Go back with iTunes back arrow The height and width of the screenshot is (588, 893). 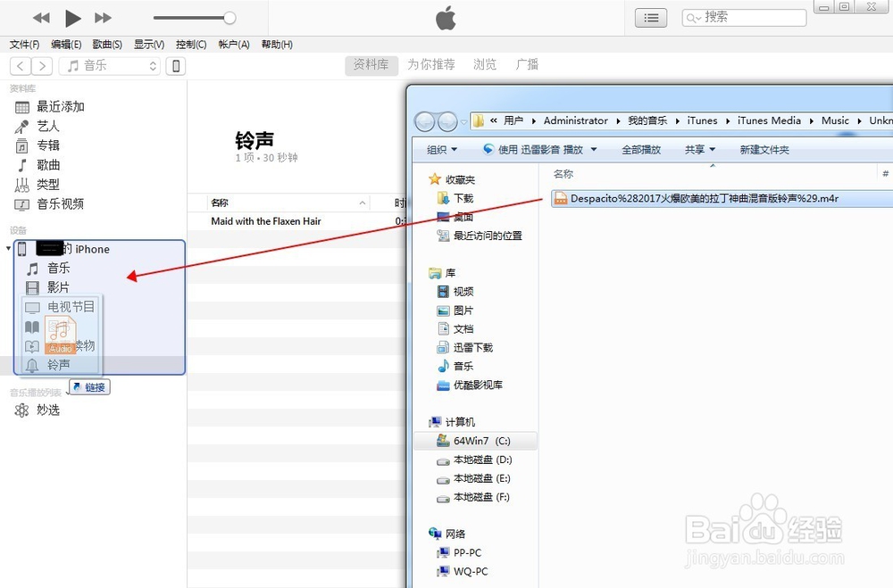click(21, 66)
